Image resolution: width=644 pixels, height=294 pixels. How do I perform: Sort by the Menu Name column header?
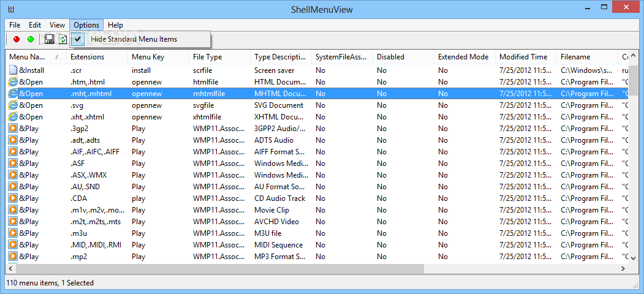click(x=36, y=57)
